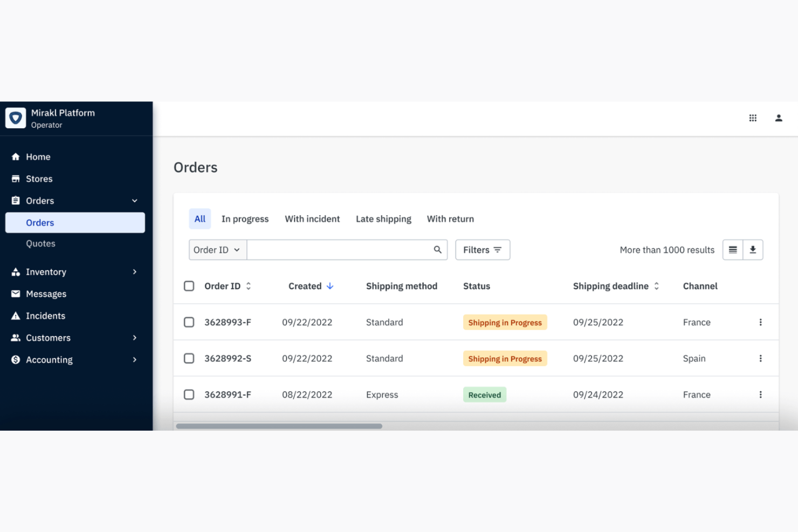The height and width of the screenshot is (532, 798).
Task: Click the Home icon in the sidebar
Action: point(16,156)
